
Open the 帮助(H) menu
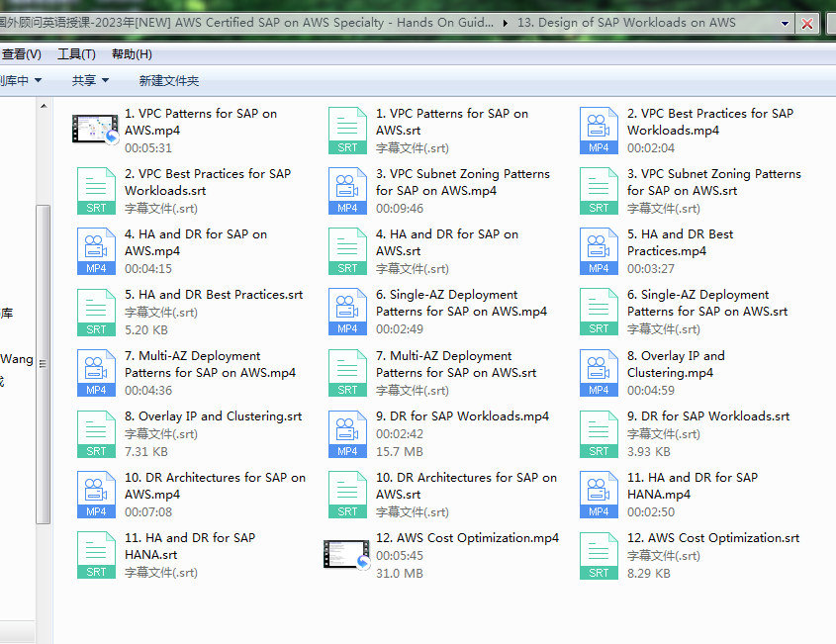[x=132, y=54]
